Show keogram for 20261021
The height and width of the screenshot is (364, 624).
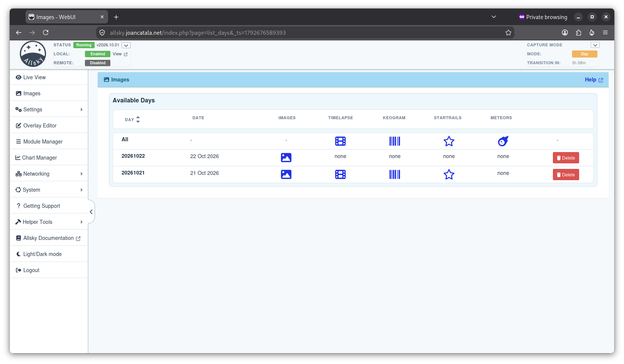tap(394, 175)
